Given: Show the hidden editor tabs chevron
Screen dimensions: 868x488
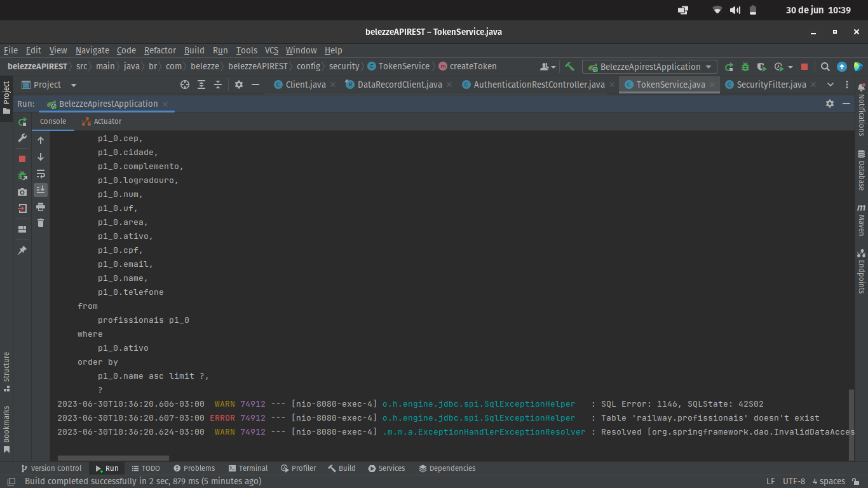Looking at the screenshot, I should [830, 85].
